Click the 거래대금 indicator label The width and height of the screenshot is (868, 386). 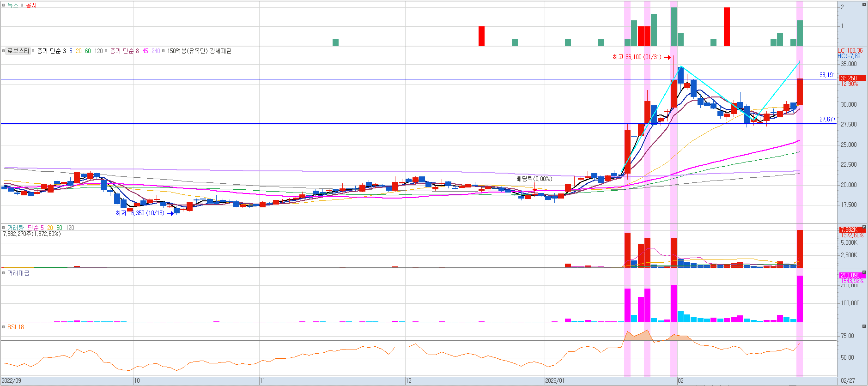pyautogui.click(x=18, y=273)
